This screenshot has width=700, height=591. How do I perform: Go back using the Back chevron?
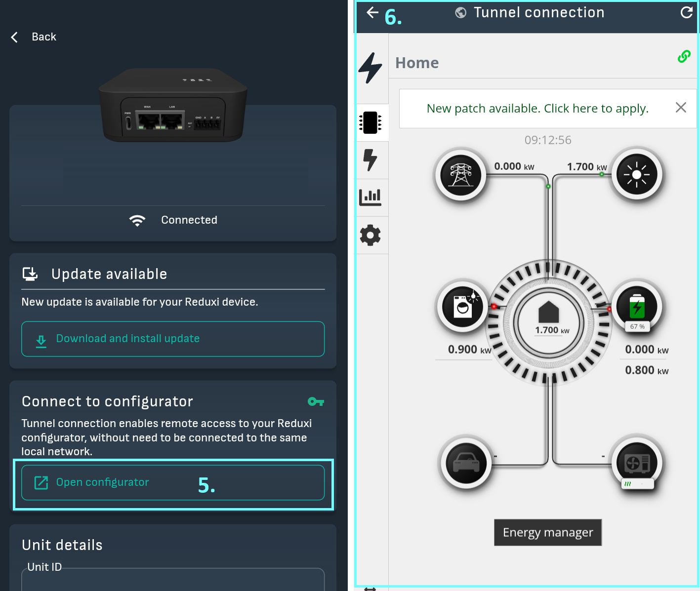14,37
